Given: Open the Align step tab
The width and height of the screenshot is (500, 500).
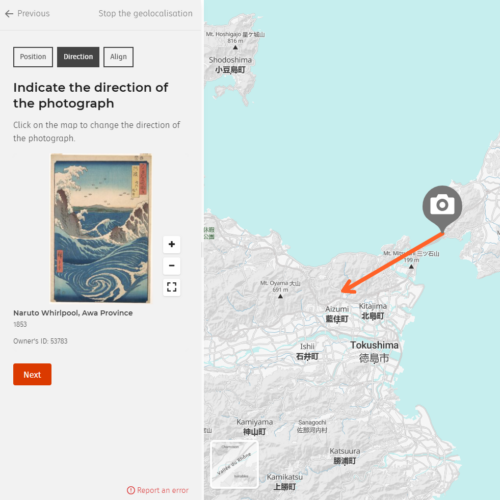Looking at the screenshot, I should click(x=118, y=57).
